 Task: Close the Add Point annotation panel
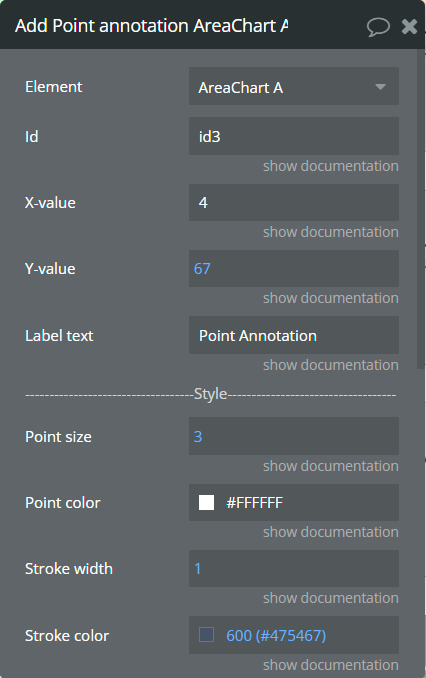pyautogui.click(x=409, y=27)
